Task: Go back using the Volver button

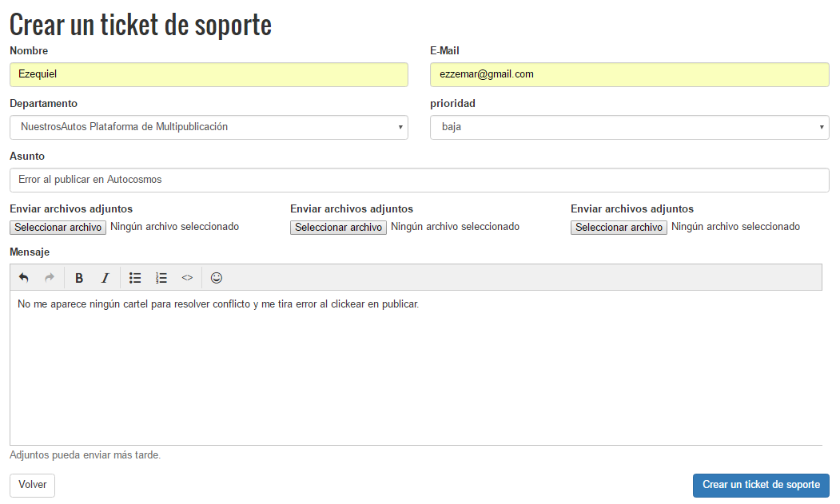Action: 32,485
